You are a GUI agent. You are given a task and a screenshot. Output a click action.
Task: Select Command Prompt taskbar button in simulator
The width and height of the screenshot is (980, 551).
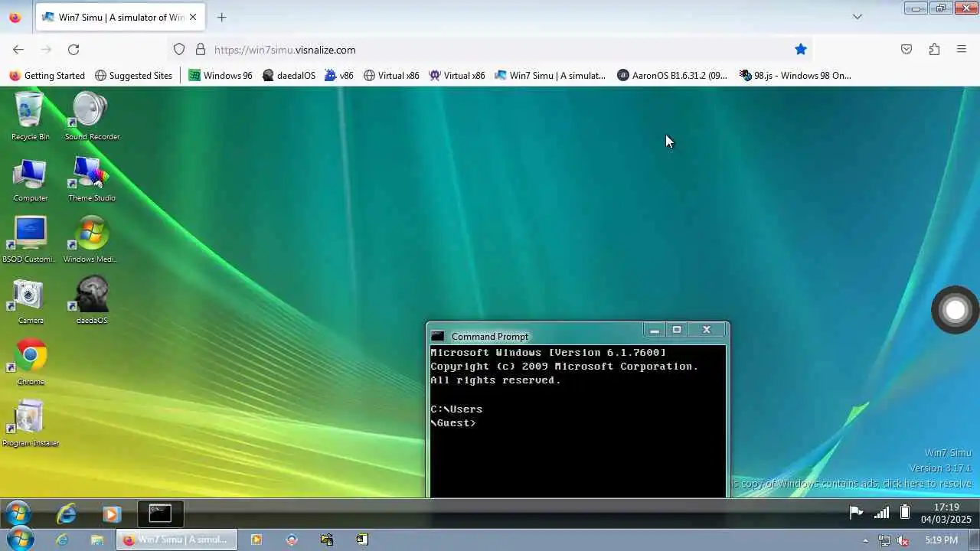click(160, 514)
